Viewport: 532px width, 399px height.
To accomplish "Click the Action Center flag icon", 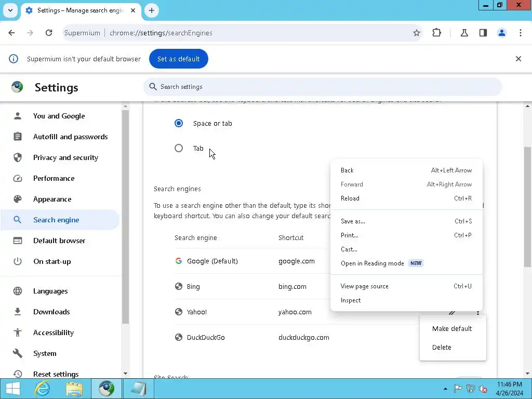I will point(457,389).
